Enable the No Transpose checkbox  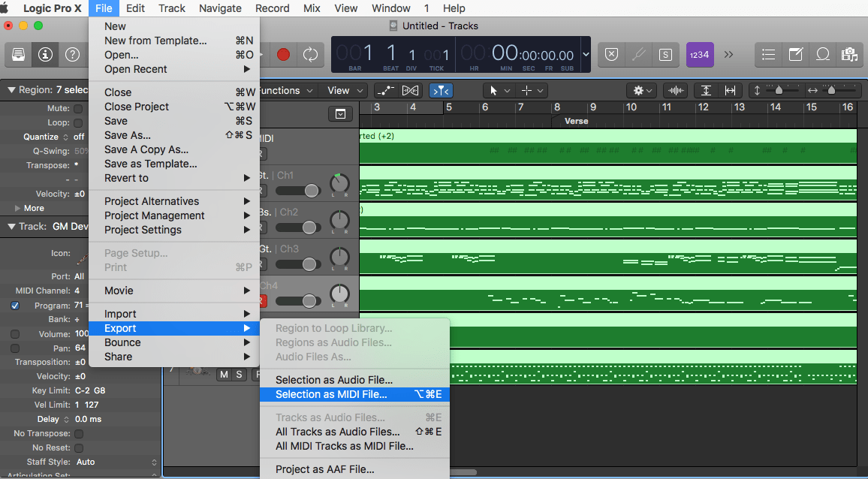(x=79, y=434)
